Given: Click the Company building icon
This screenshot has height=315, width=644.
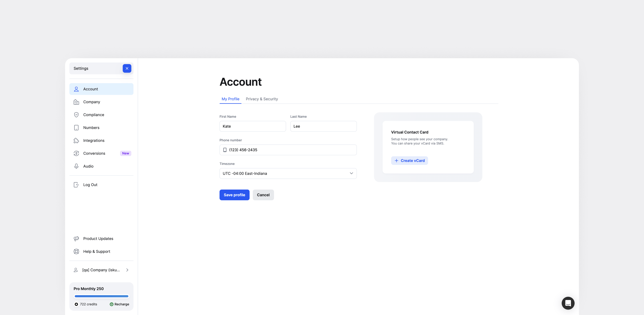Looking at the screenshot, I should (x=76, y=102).
